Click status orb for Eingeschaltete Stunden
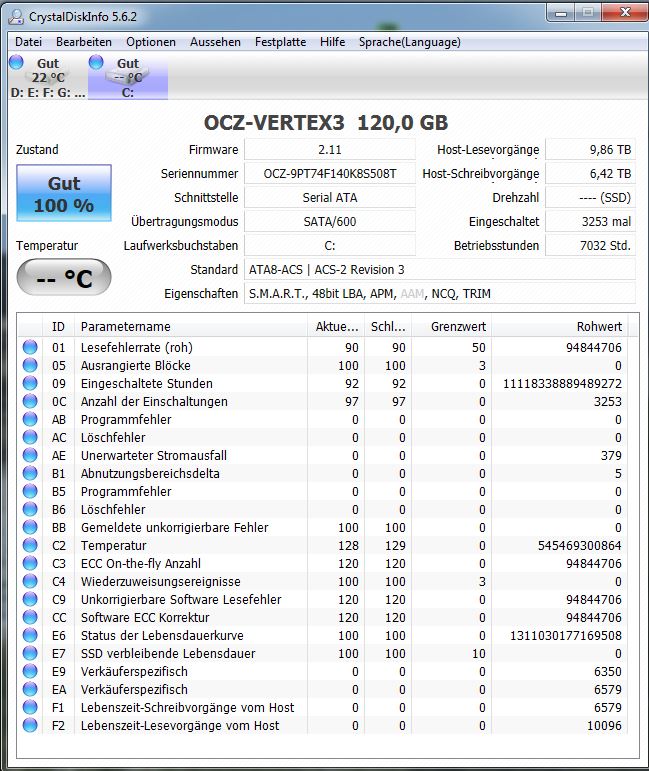This screenshot has width=649, height=771. point(30,383)
